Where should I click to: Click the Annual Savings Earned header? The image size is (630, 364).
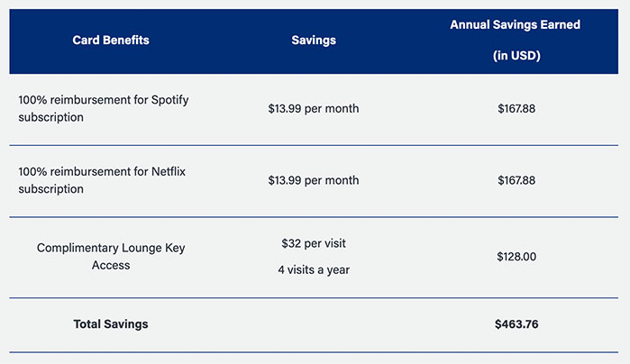[x=516, y=25]
